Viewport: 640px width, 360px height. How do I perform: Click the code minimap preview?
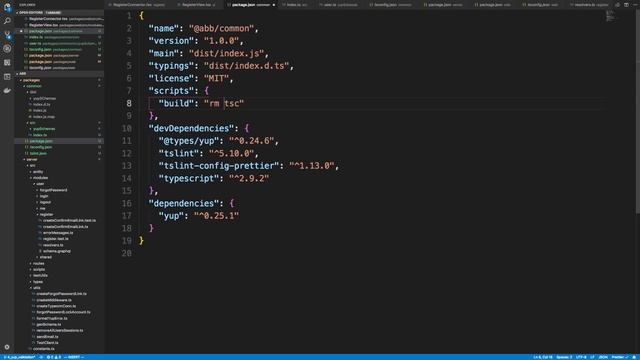point(611,16)
